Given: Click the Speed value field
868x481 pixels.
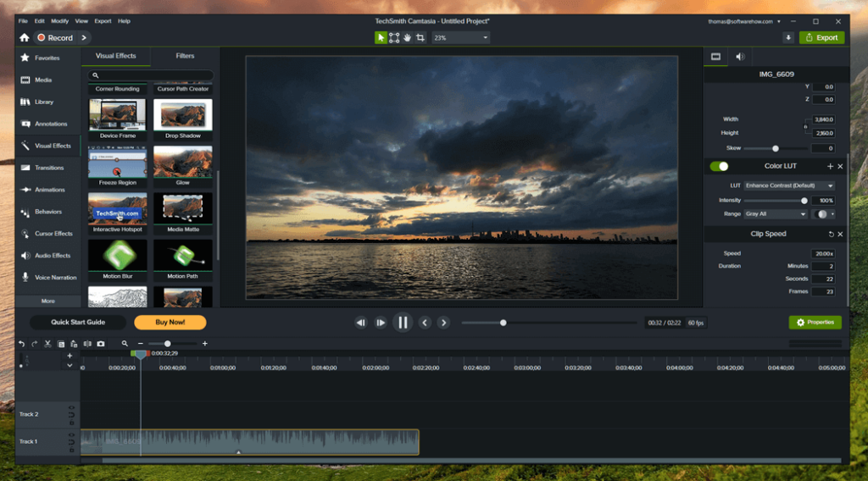Looking at the screenshot, I should pos(823,254).
